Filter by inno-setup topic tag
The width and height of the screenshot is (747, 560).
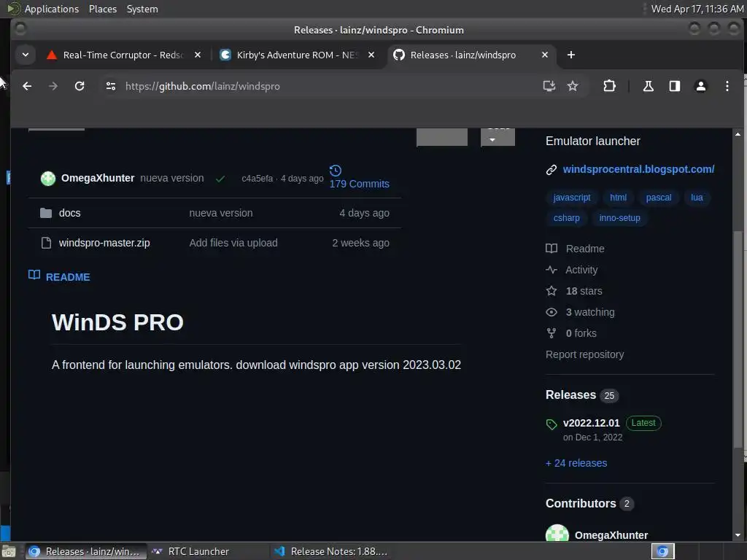click(x=619, y=218)
